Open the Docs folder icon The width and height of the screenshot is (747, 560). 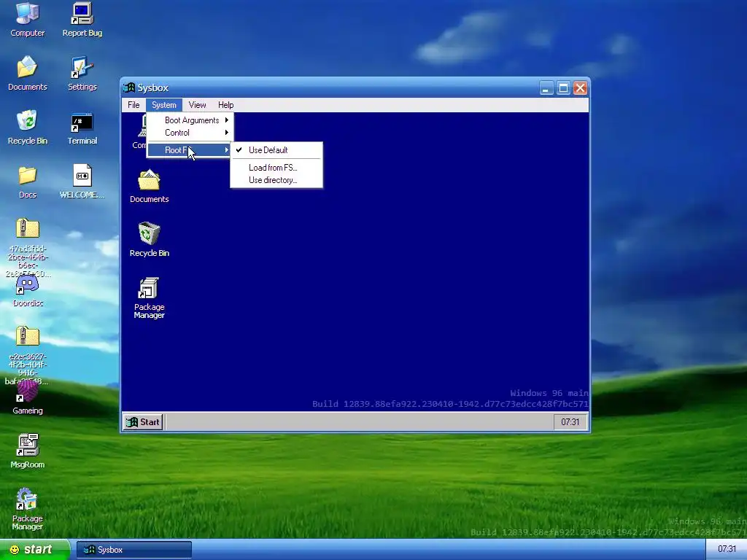coord(27,182)
